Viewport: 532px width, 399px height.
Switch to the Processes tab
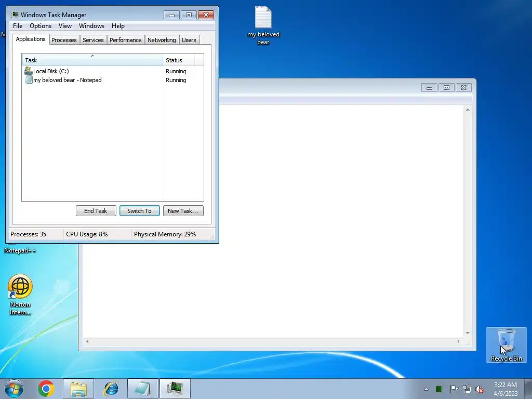point(64,40)
